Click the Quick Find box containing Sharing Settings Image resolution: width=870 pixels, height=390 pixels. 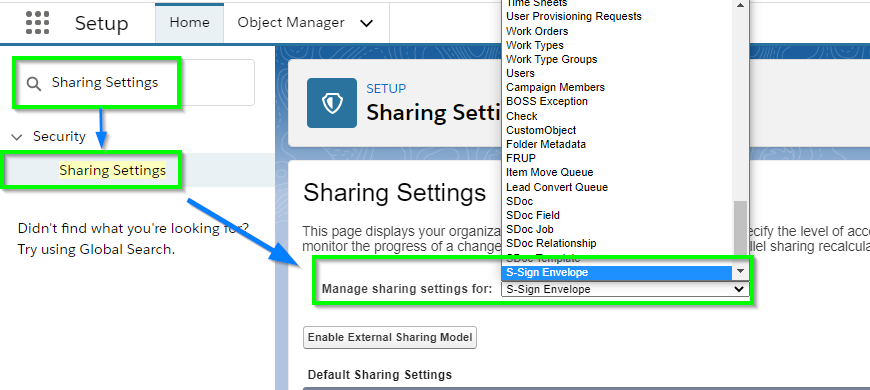[x=134, y=83]
